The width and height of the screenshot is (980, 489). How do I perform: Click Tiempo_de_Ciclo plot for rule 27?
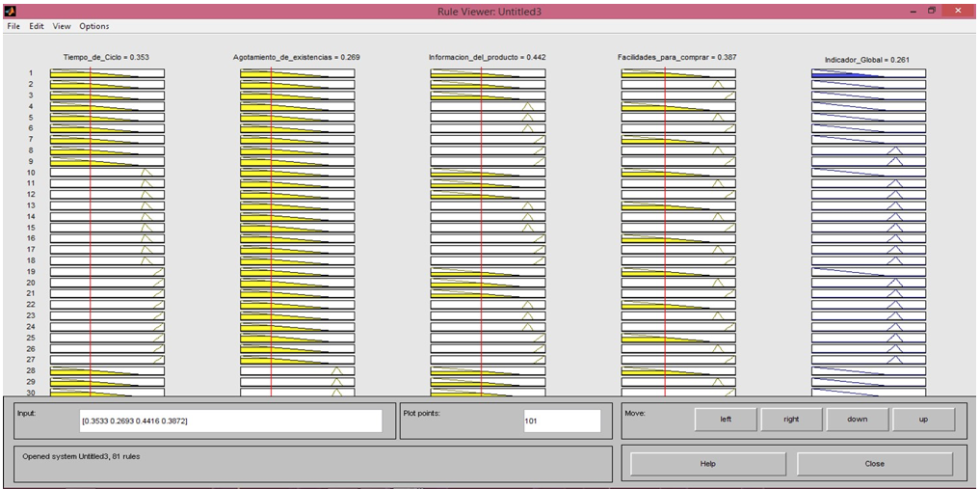click(x=108, y=360)
